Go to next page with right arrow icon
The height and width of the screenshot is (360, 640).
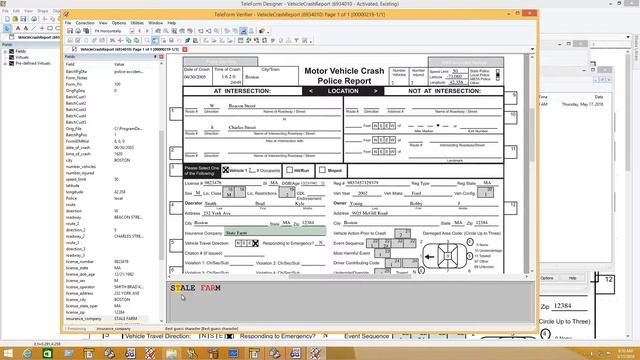pos(147,31)
